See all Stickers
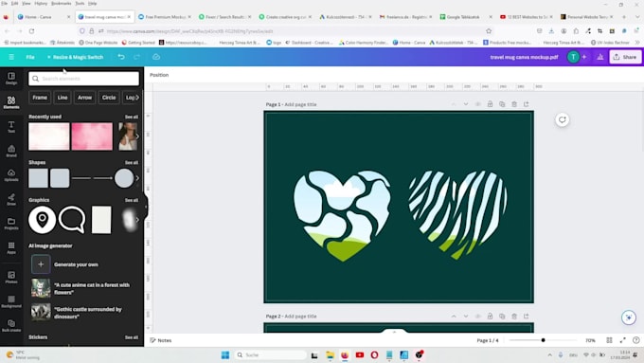644x363 pixels. tap(132, 337)
